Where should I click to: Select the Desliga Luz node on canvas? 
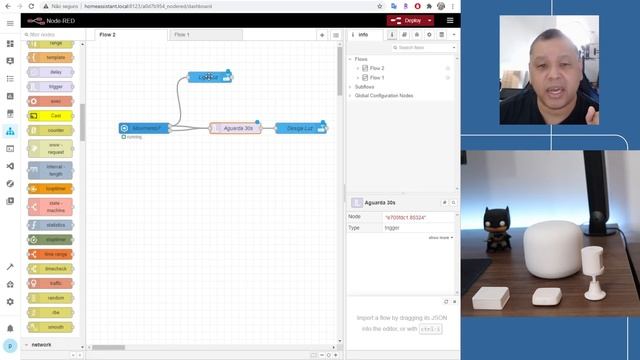(301, 128)
